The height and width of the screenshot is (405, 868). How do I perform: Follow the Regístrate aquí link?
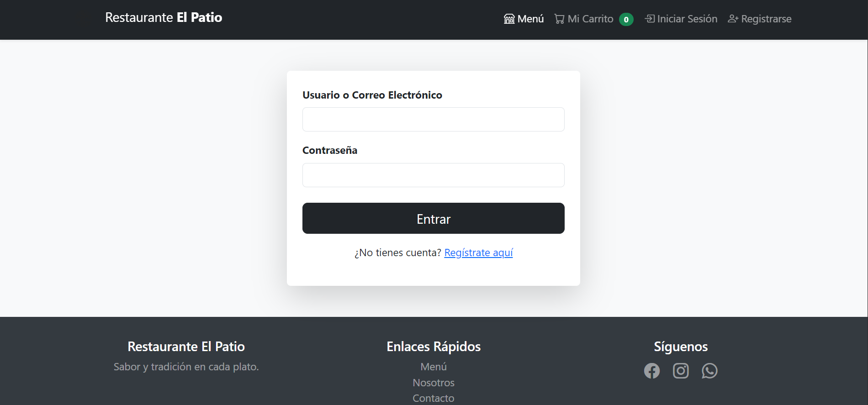pyautogui.click(x=478, y=252)
